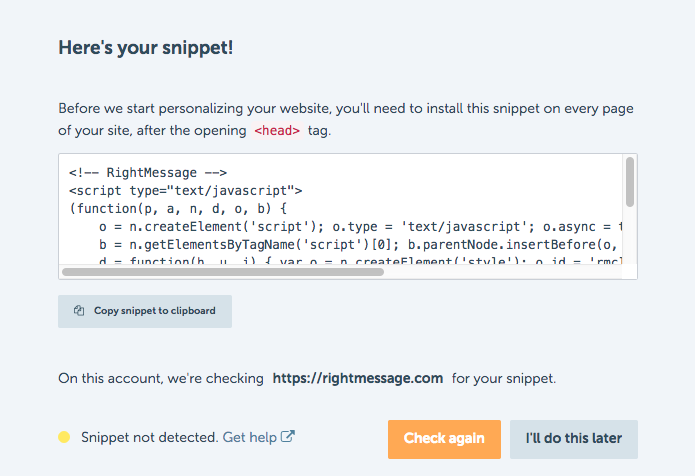The image size is (695, 476).
Task: Click the RightMessage comment line in snippet
Action: 148,172
